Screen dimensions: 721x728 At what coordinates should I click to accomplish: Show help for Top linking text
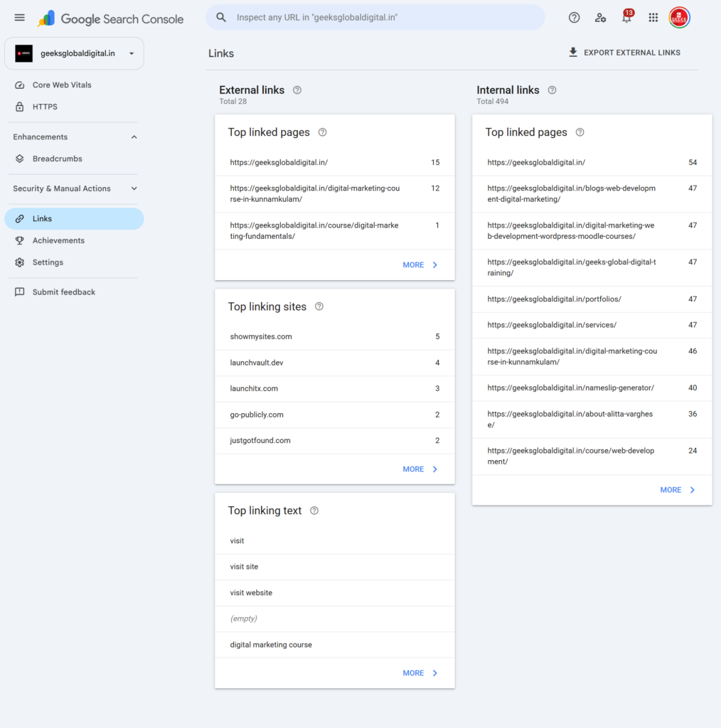(x=314, y=510)
